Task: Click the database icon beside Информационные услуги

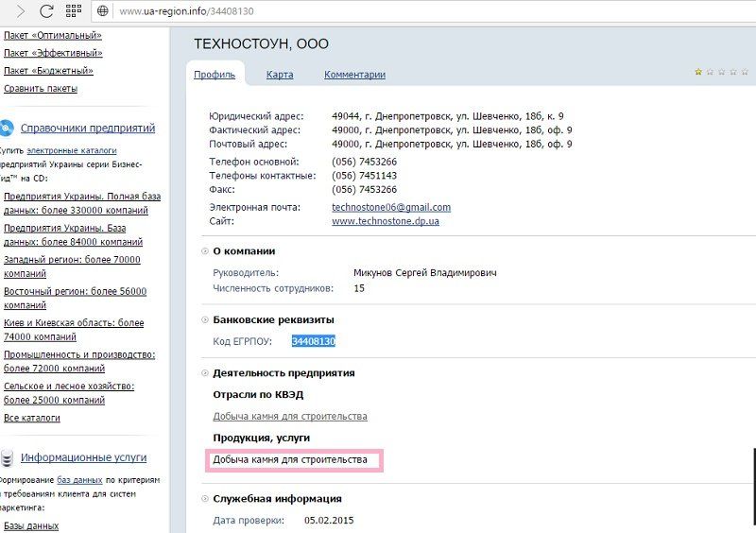Action: tap(7, 458)
